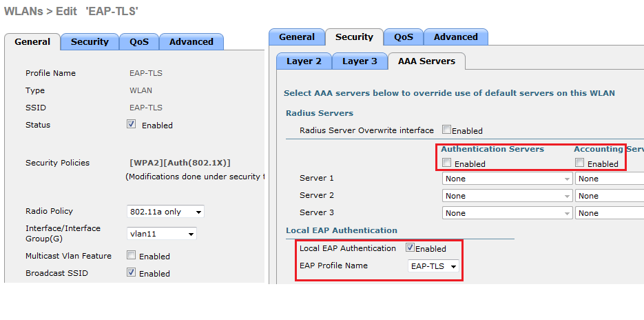Switch to the Layer 2 security tab
This screenshot has height=320, width=644.
[304, 61]
